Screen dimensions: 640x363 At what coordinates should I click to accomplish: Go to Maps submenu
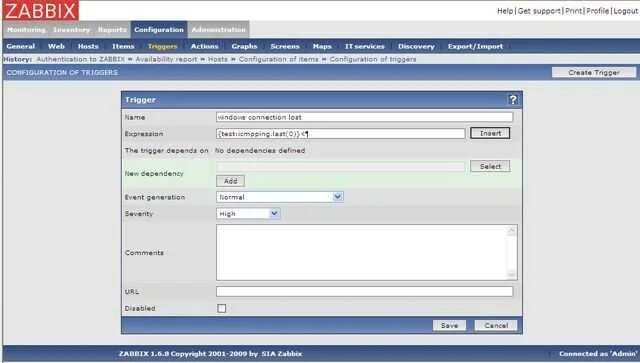point(322,47)
